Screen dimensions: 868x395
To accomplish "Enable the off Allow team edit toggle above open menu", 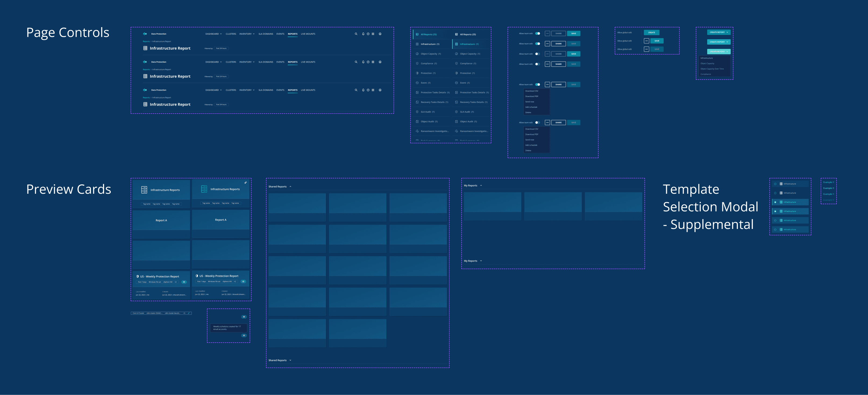I will (538, 123).
